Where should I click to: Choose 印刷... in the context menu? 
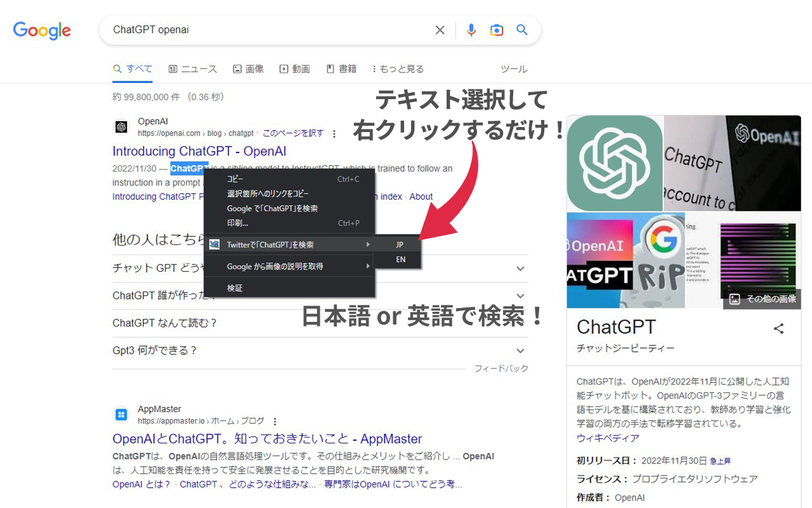tap(289, 223)
